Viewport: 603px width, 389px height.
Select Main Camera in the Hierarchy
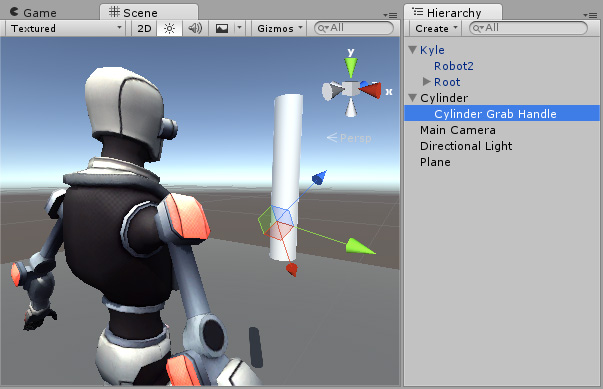click(x=458, y=130)
